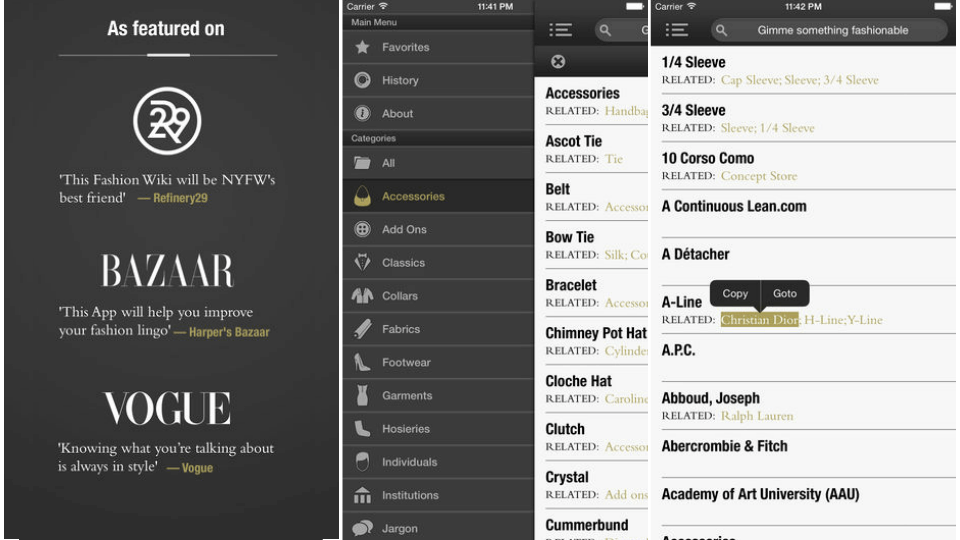The width and height of the screenshot is (960, 540).
Task: Follow the highlighted Christian Dior link
Action: click(759, 320)
